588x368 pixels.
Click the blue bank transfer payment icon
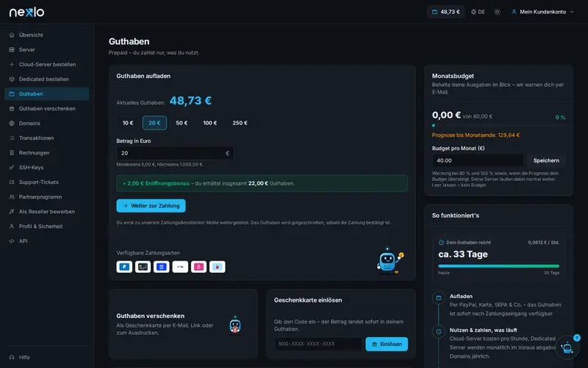(x=162, y=267)
